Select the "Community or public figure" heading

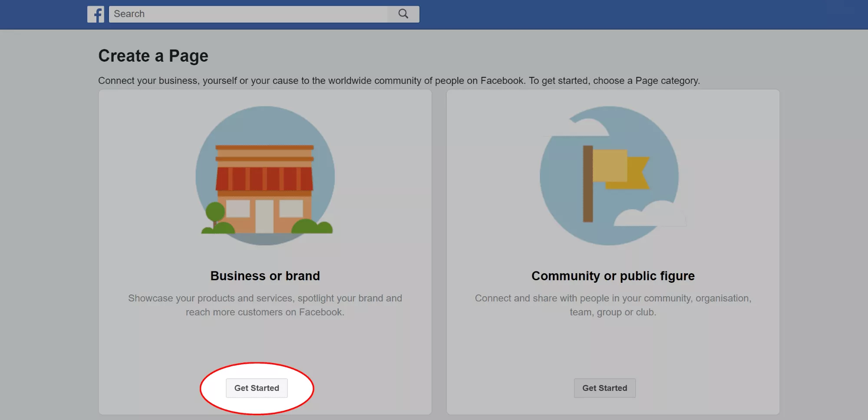[613, 276]
